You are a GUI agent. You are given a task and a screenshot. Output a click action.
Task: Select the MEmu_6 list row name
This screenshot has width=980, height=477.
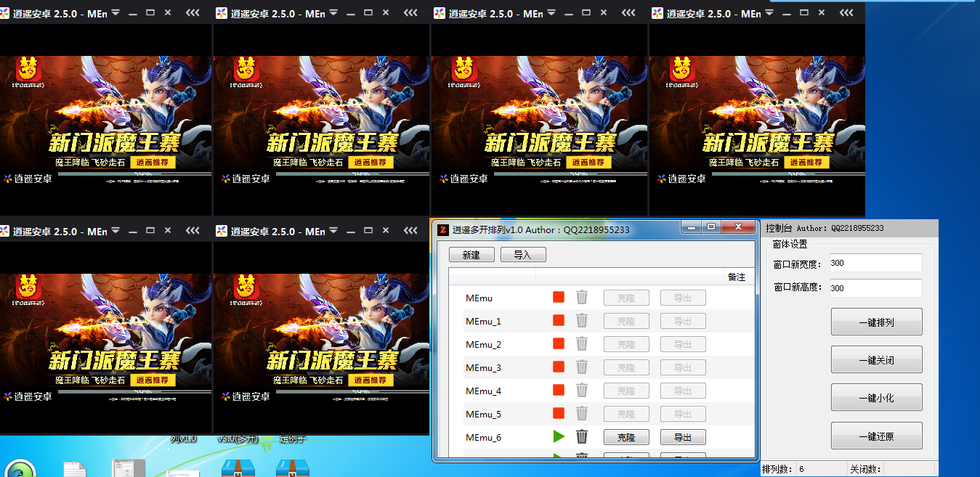(x=483, y=437)
